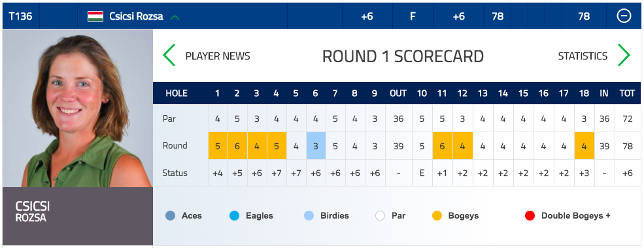644x248 pixels.
Task: Click the Round 1 Scorecard heading
Action: click(403, 56)
